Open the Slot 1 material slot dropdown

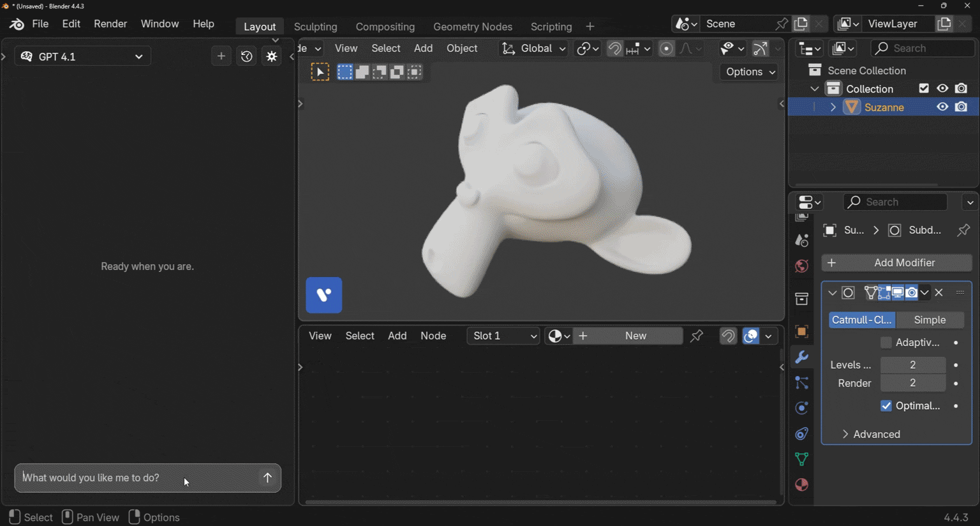point(503,336)
